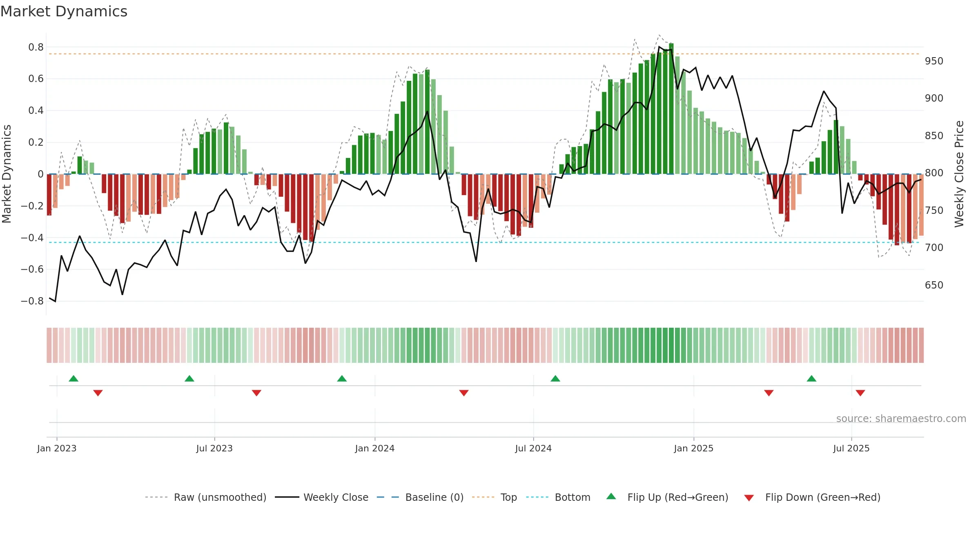
Task: Click the −0.8 left axis tick label
Action: [32, 301]
